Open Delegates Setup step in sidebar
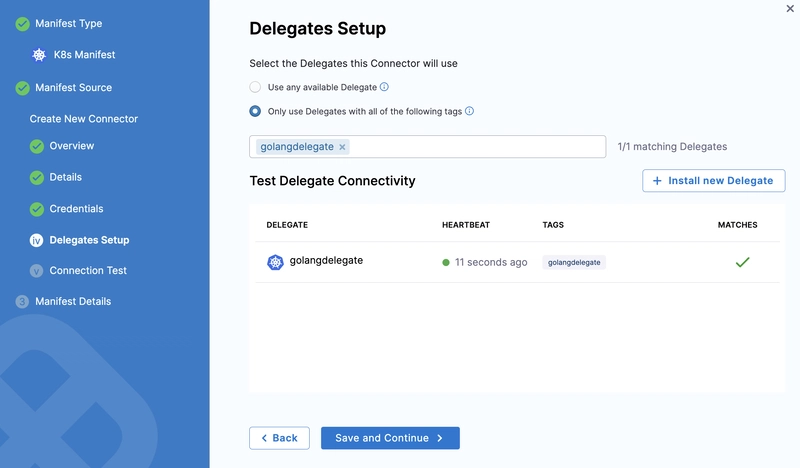Viewport: 800px width, 468px height. [x=89, y=240]
